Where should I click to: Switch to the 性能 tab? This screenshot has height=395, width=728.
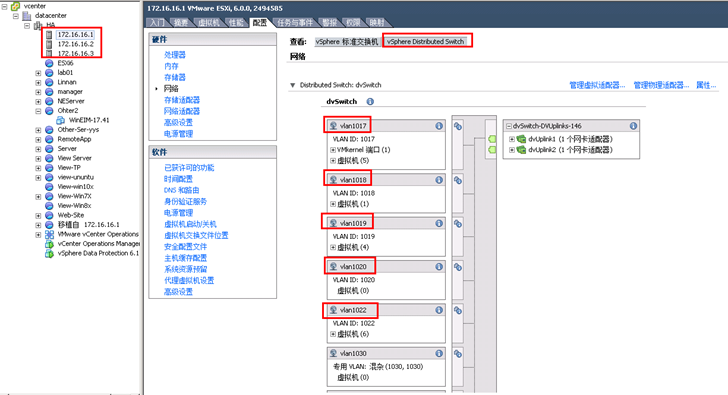tap(236, 23)
